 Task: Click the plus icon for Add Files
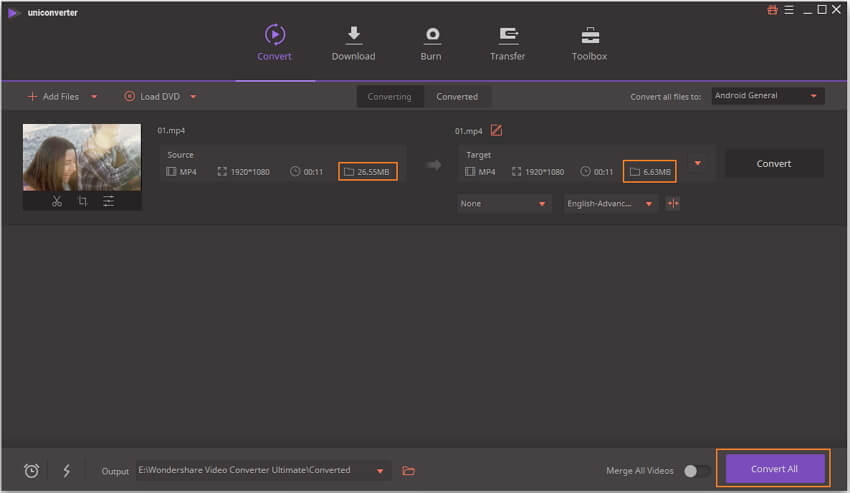point(32,97)
